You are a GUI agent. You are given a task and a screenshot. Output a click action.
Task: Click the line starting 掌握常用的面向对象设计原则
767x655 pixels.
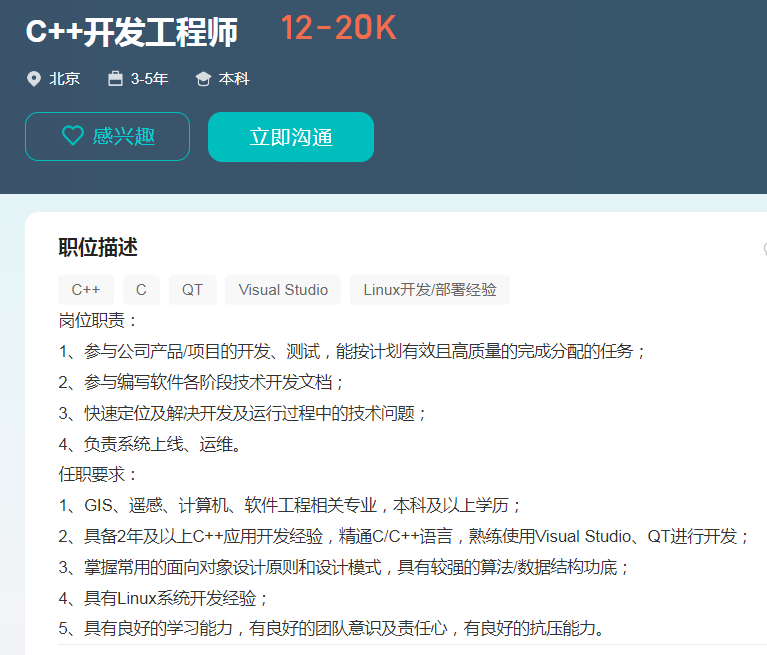pos(343,567)
